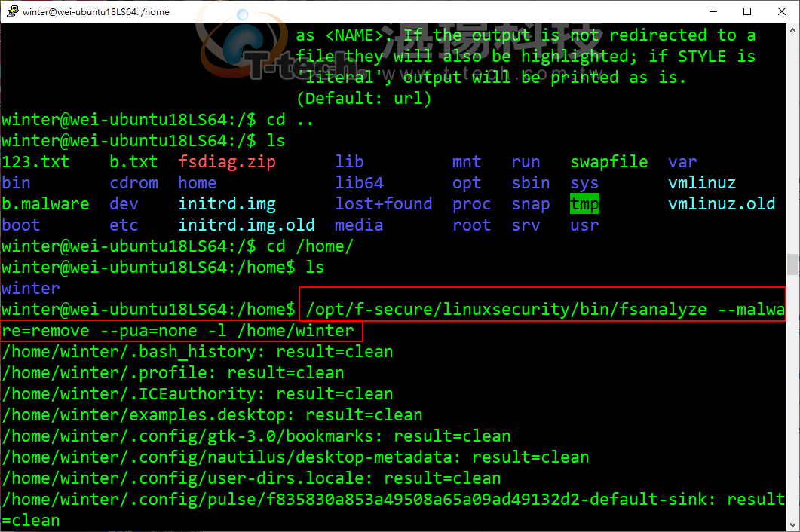Click the 'initrd.img' entry
The width and height of the screenshot is (800, 532).
pyautogui.click(x=227, y=204)
